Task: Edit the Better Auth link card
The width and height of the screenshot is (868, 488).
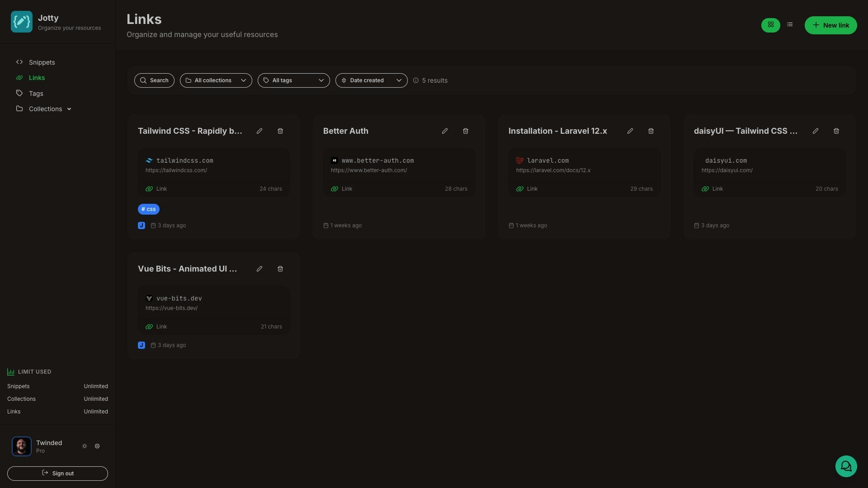Action: (x=445, y=131)
